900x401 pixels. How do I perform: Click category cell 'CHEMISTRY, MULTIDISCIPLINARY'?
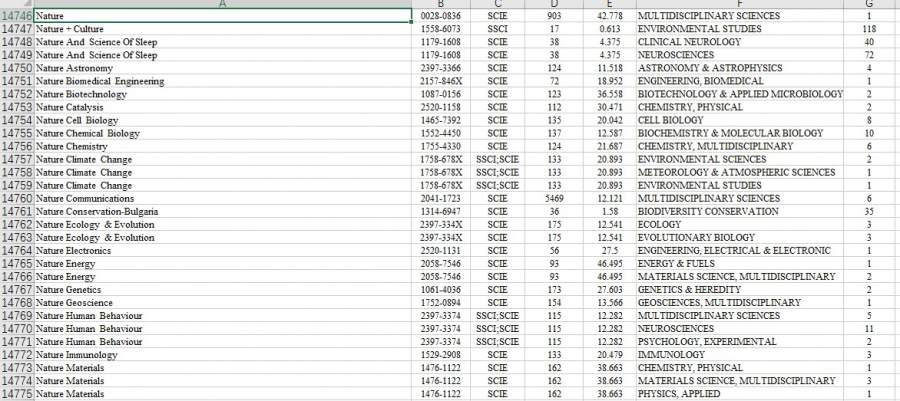click(740, 146)
